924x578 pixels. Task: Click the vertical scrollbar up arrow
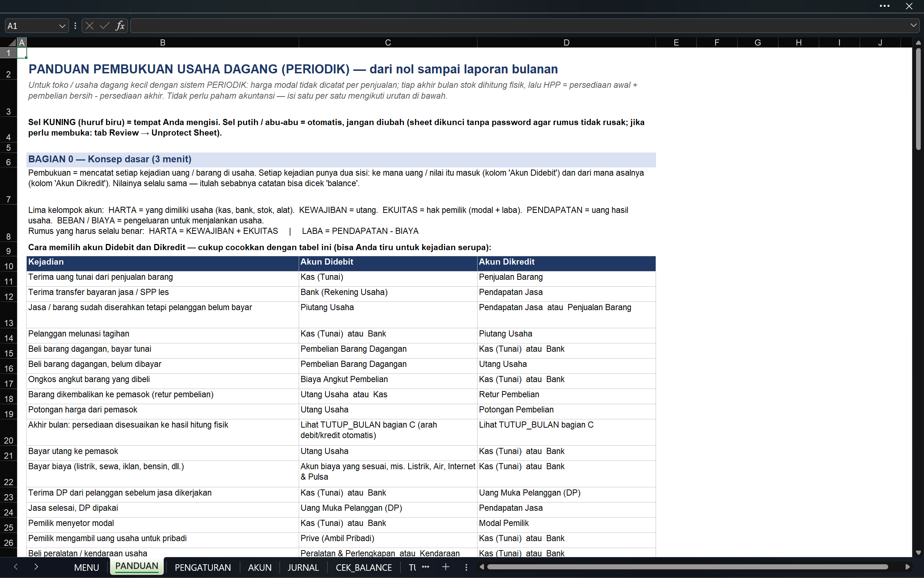918,42
